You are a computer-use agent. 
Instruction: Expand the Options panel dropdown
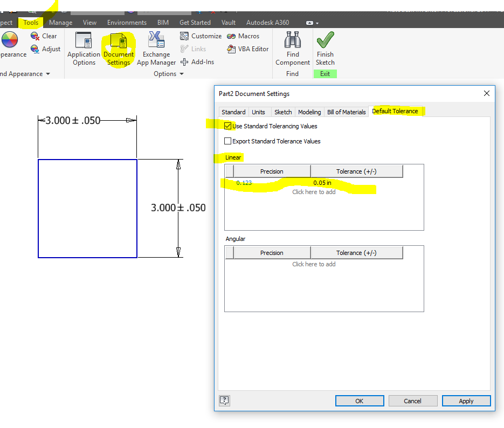181,73
